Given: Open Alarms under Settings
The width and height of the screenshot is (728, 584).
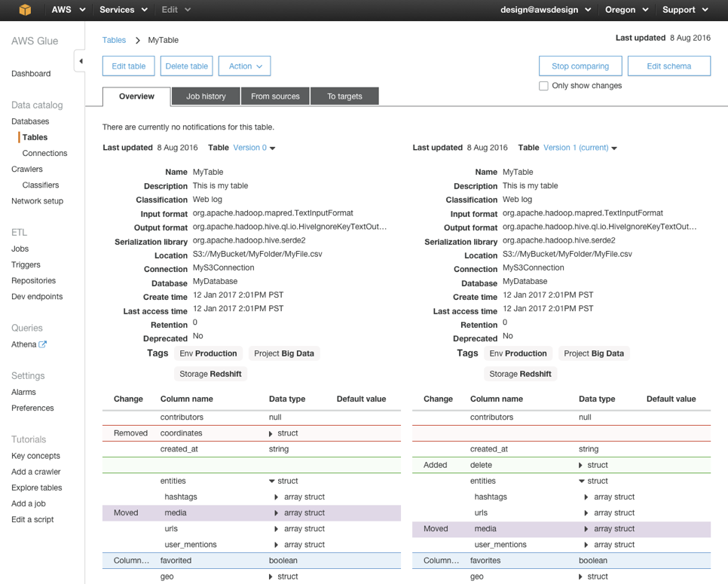Looking at the screenshot, I should coord(23,393).
